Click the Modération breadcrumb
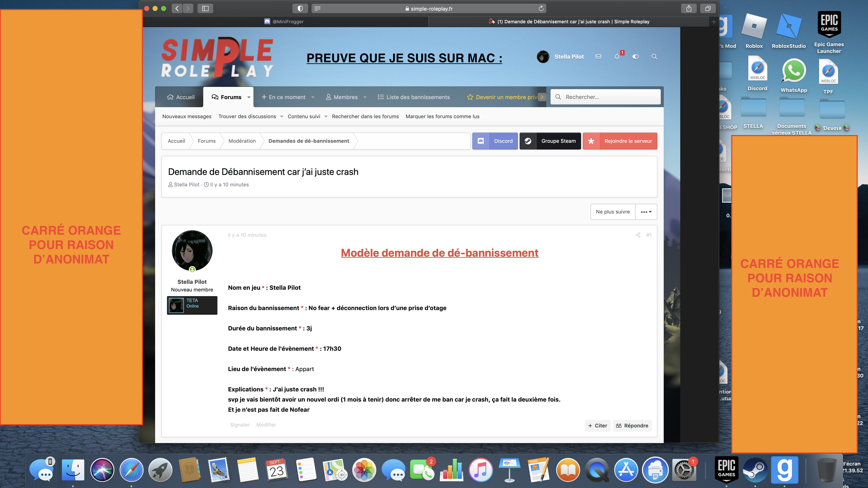 coord(242,141)
